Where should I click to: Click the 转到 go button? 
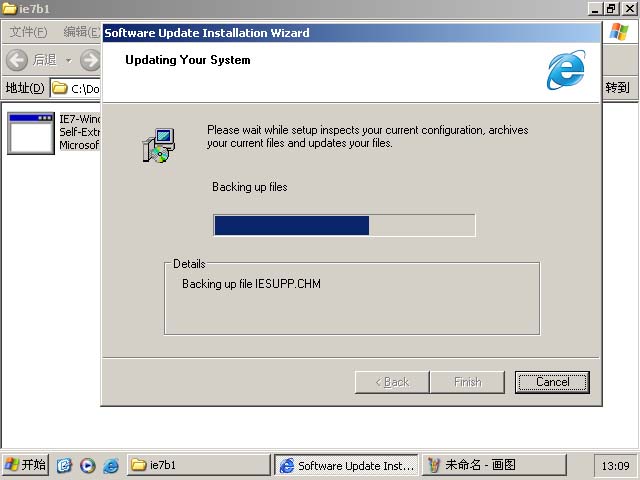click(617, 88)
